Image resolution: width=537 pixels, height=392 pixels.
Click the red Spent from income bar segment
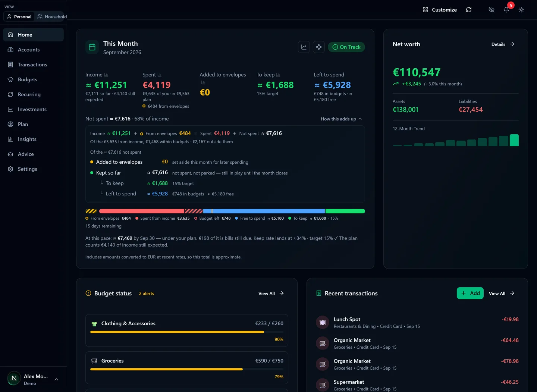tap(142, 211)
